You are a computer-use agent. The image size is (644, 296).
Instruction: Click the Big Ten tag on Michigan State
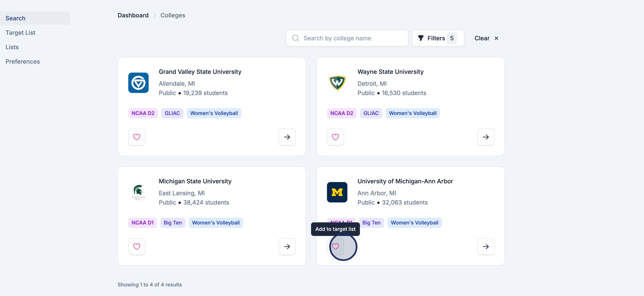point(173,223)
